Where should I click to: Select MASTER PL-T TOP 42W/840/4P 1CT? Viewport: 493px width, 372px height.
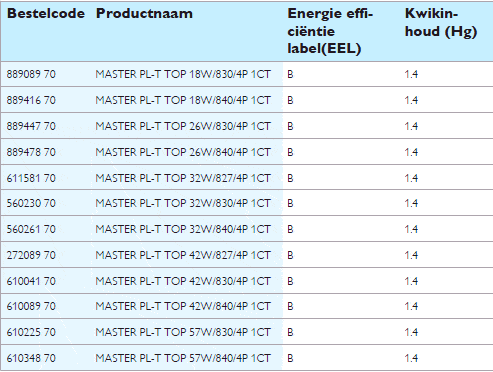[183, 306]
